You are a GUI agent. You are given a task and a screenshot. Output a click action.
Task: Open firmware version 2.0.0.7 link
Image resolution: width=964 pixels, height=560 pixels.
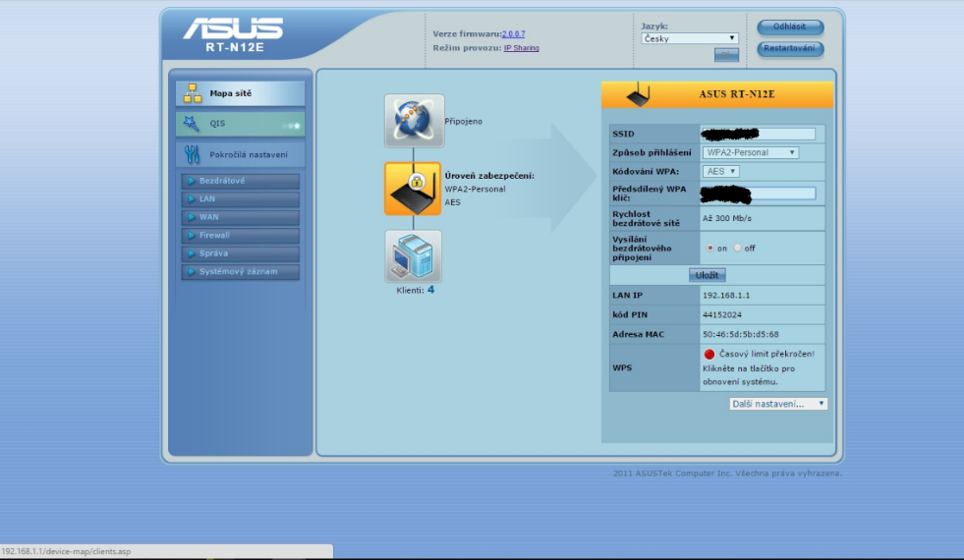[513, 33]
